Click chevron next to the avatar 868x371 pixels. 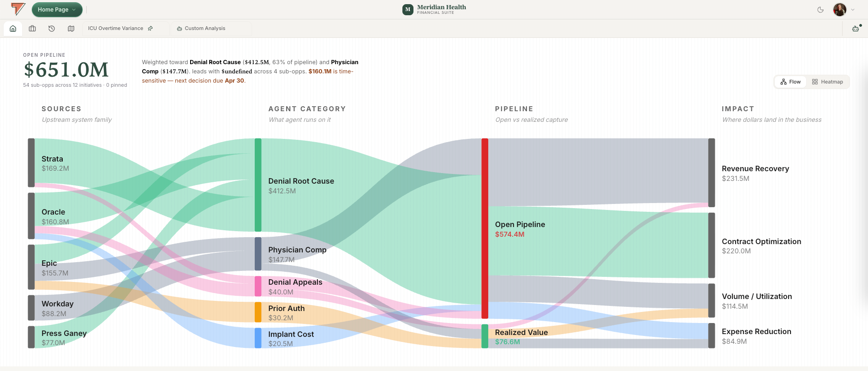point(853,10)
